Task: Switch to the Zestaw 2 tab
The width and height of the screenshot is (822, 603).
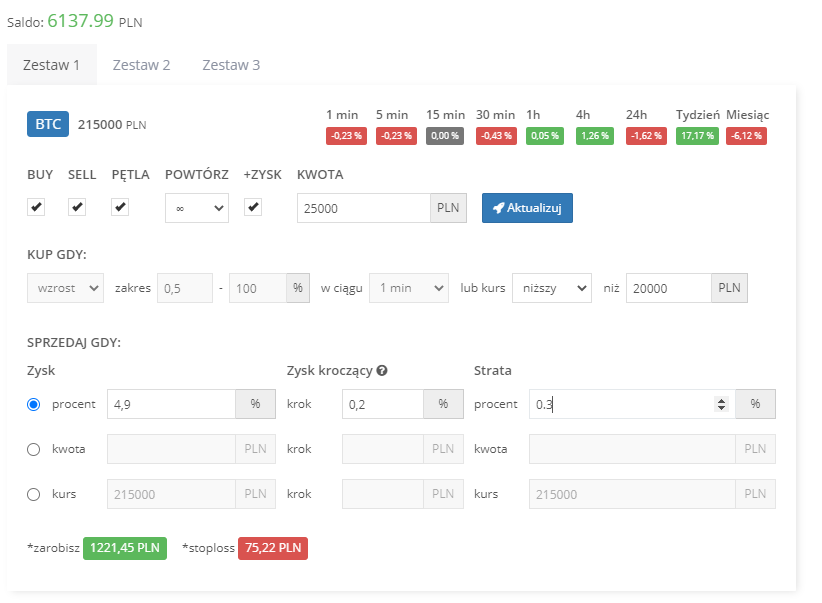Action: coord(141,65)
